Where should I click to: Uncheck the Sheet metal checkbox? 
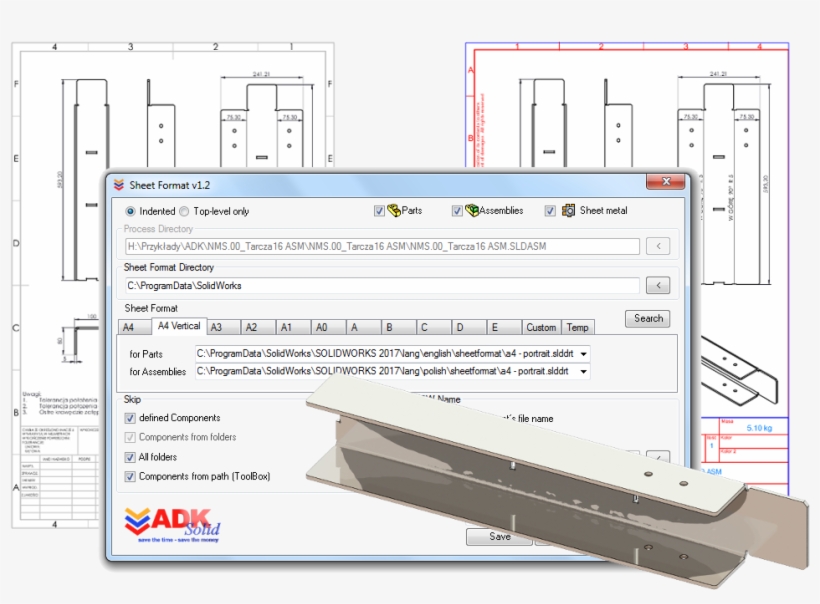tap(549, 210)
